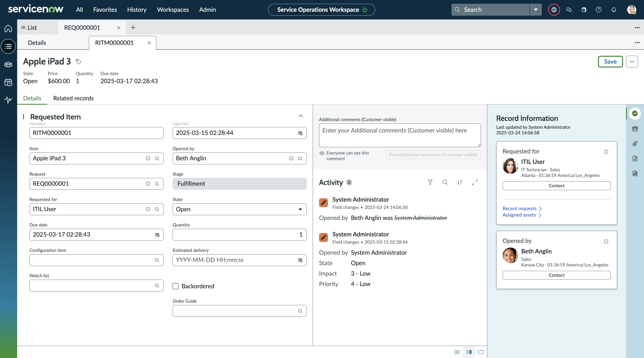Viewport: 644px width, 358px height.
Task: Open the Workspaces menu
Action: click(x=173, y=10)
